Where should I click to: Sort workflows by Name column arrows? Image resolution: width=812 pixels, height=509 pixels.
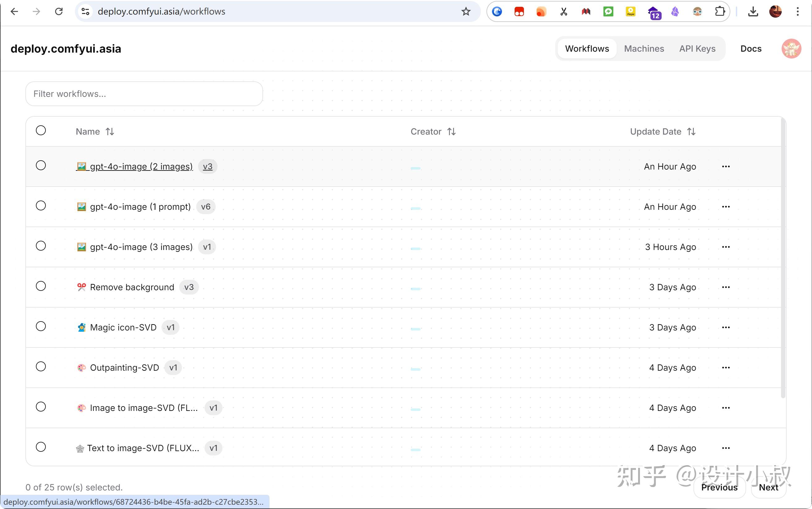point(110,132)
